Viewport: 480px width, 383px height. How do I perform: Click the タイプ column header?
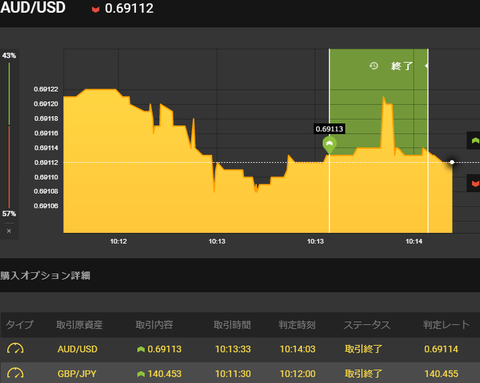20,325
